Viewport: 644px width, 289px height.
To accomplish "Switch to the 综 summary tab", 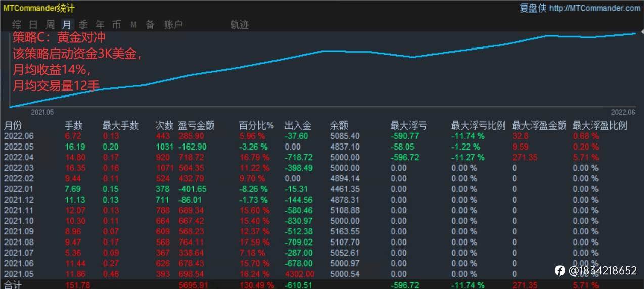I will click(17, 25).
